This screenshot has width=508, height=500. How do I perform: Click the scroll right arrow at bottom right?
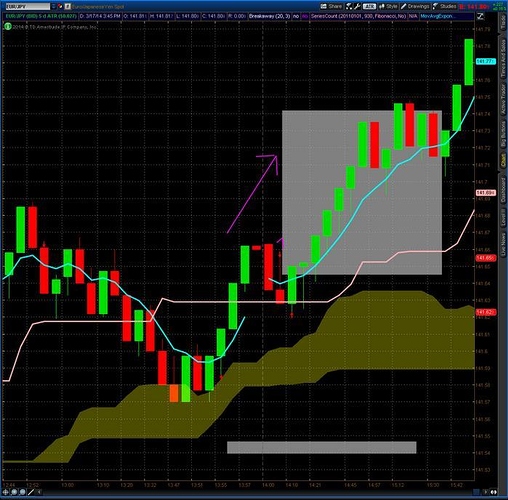486,492
